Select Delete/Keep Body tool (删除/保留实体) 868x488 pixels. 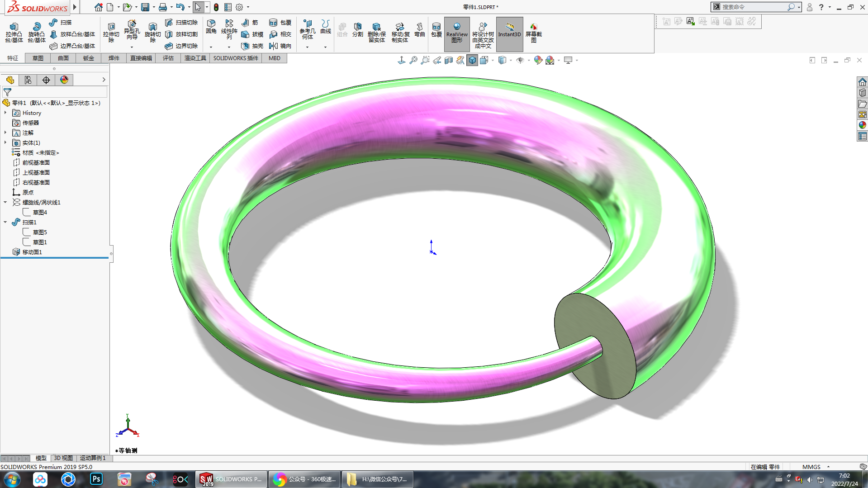376,33
